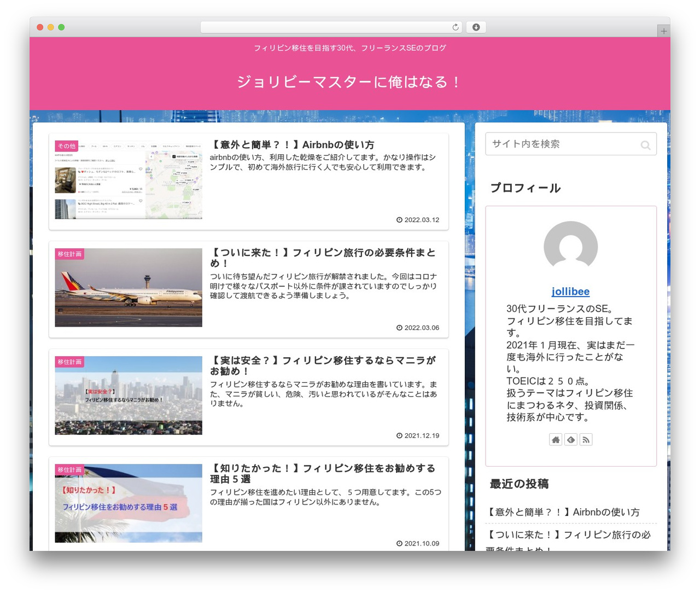Click the browser address bar

click(x=331, y=27)
